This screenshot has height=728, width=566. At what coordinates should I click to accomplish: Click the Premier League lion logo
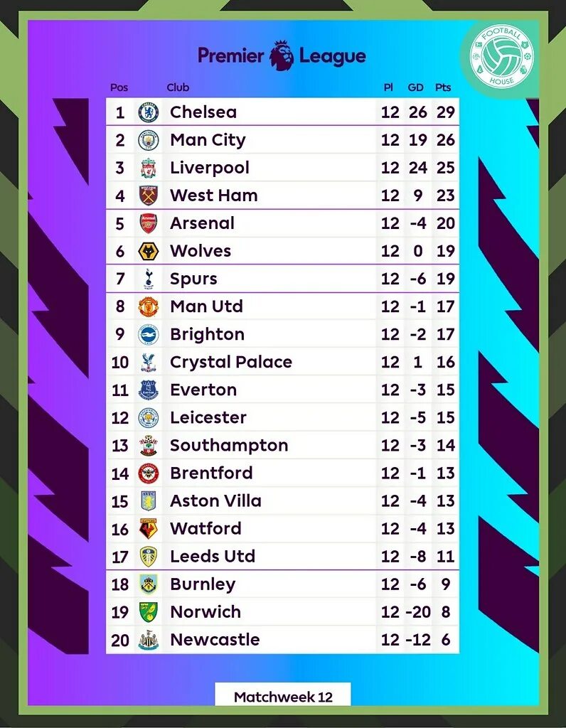click(282, 55)
